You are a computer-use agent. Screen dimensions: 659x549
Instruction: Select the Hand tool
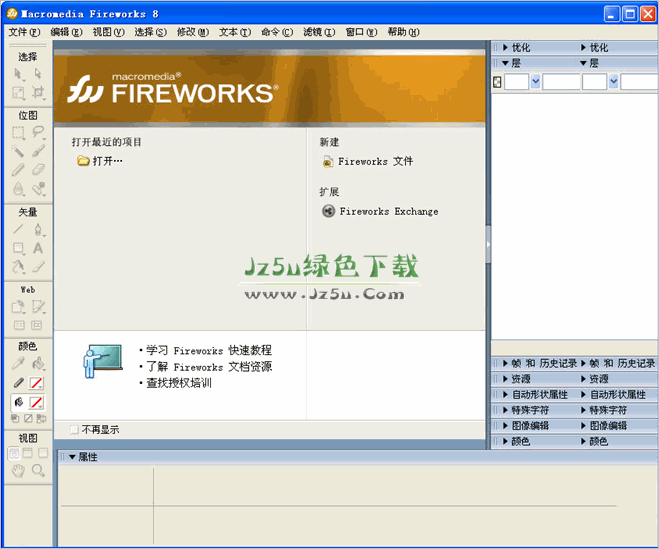pos(18,471)
